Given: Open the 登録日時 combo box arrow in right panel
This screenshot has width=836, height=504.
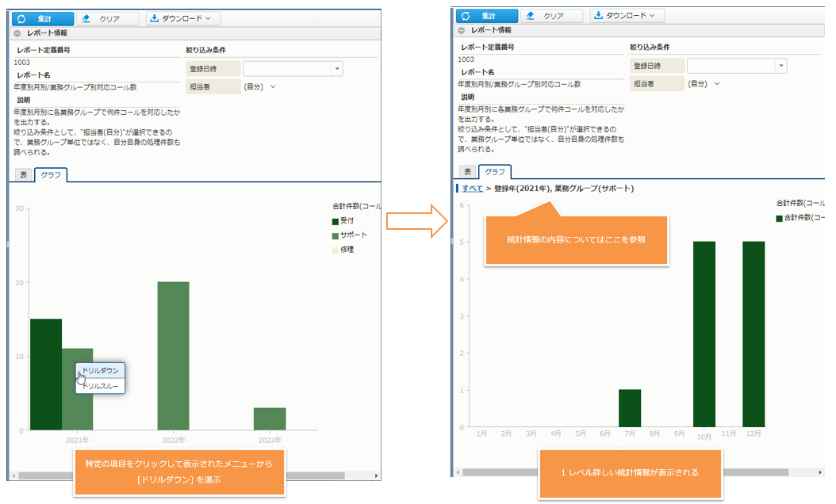Looking at the screenshot, I should pos(781,67).
